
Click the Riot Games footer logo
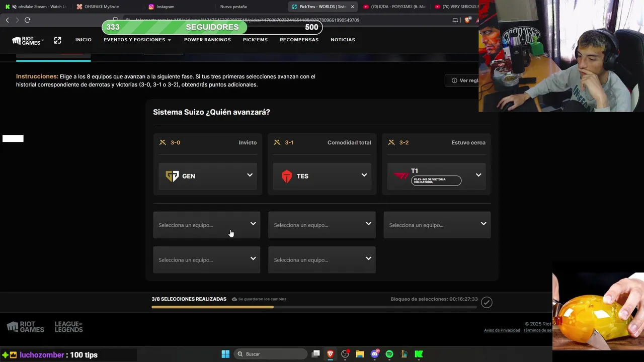point(25,327)
